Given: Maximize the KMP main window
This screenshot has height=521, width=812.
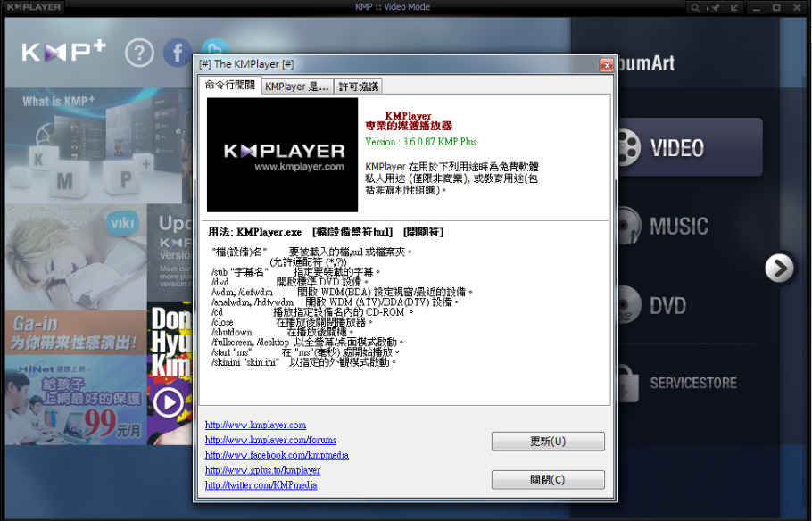Looking at the screenshot, I should pos(776,8).
